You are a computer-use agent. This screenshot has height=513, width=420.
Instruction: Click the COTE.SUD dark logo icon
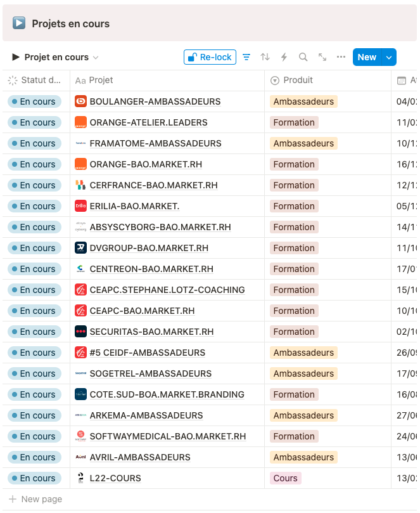[80, 394]
